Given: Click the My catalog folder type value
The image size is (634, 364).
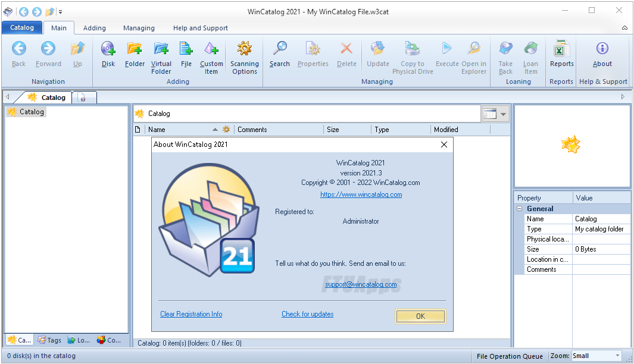Looking at the screenshot, I should [x=601, y=229].
